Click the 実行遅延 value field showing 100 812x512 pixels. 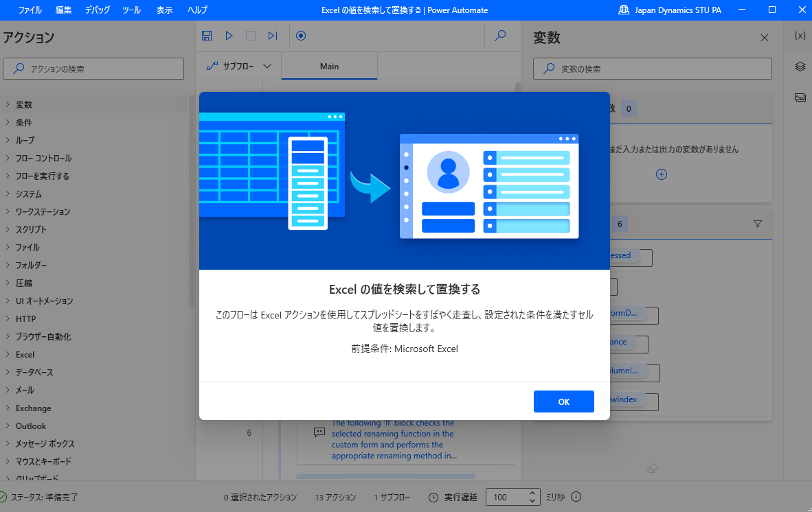pyautogui.click(x=507, y=497)
